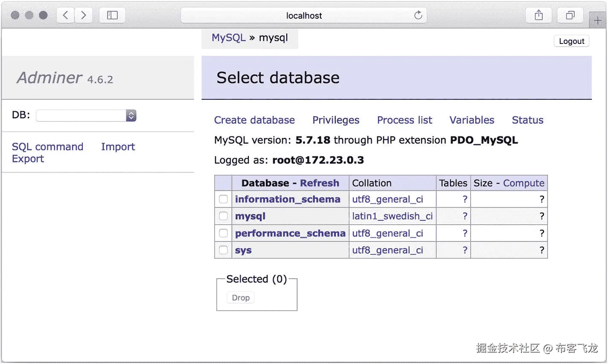
Task: Click the 5.7.18 version text
Action: 313,140
